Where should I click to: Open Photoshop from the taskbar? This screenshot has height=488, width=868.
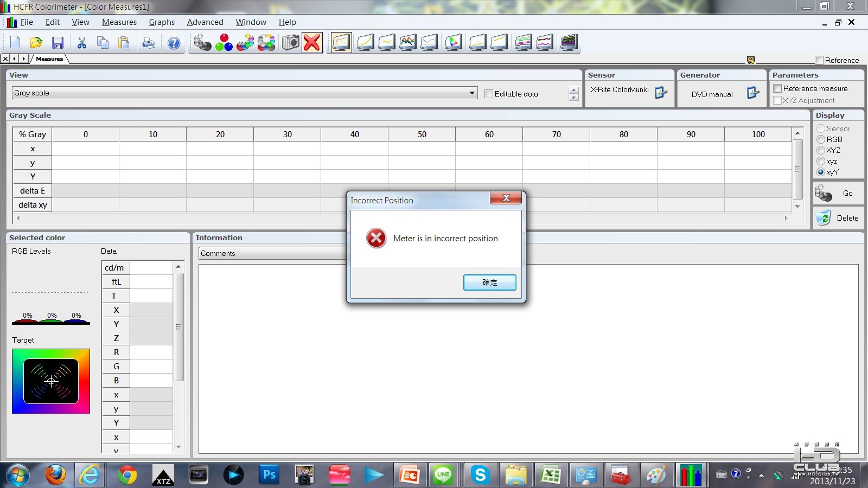[269, 475]
